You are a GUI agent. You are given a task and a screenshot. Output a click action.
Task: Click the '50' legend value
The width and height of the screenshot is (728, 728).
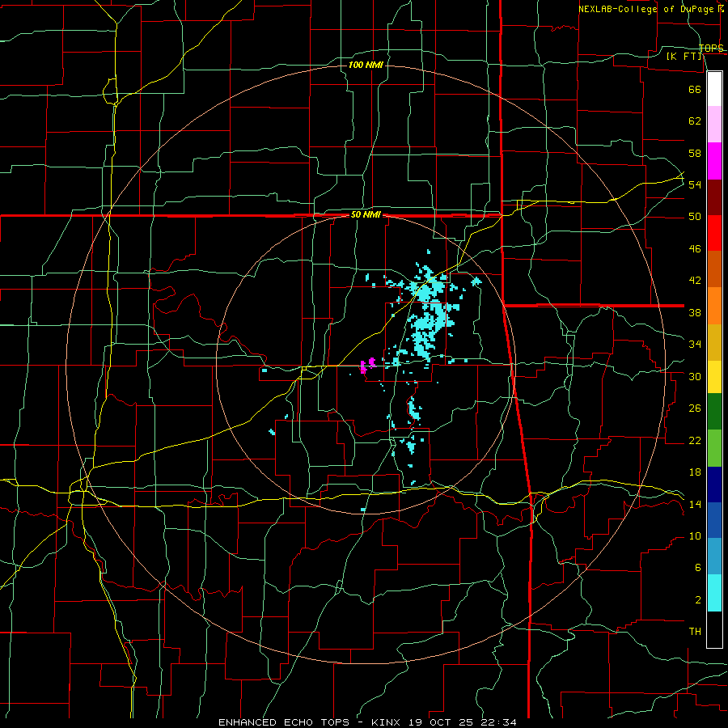[695, 217]
